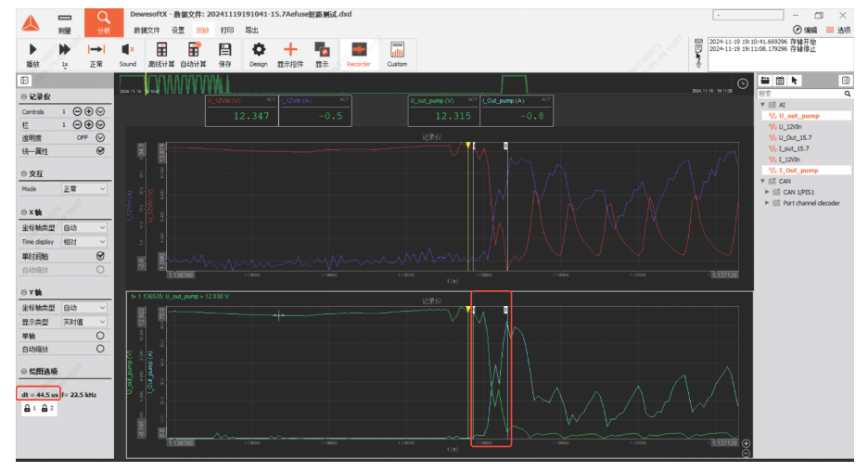Open the 测量 (Measure) mode
This screenshot has width=868, height=472.
point(65,22)
